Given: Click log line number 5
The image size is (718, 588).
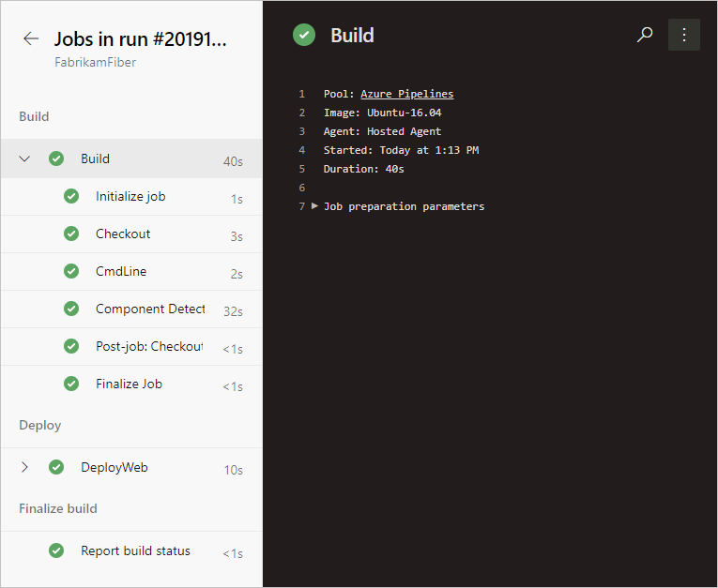Looking at the screenshot, I should click(302, 169).
